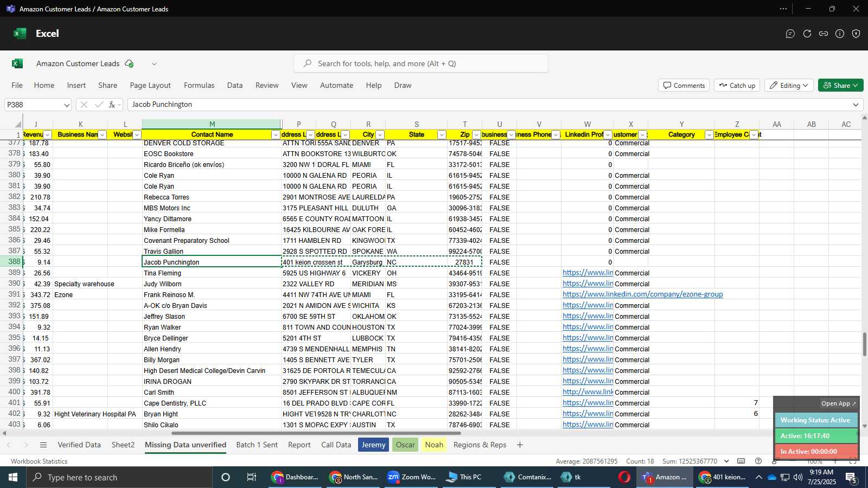
Task: Copy link using the chain icon
Action: coord(824,34)
